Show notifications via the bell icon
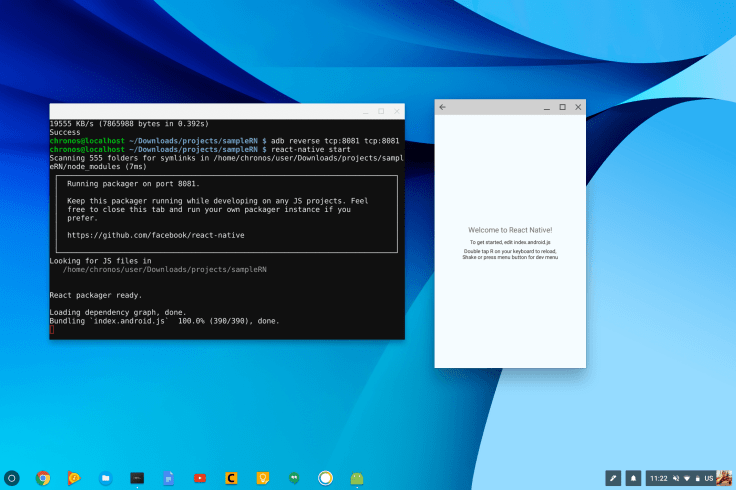736x490 pixels. point(633,478)
